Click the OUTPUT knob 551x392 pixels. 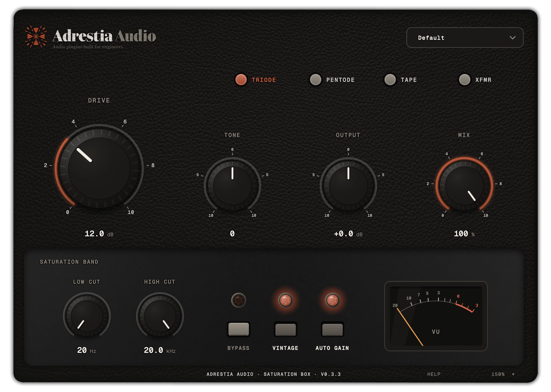(348, 186)
